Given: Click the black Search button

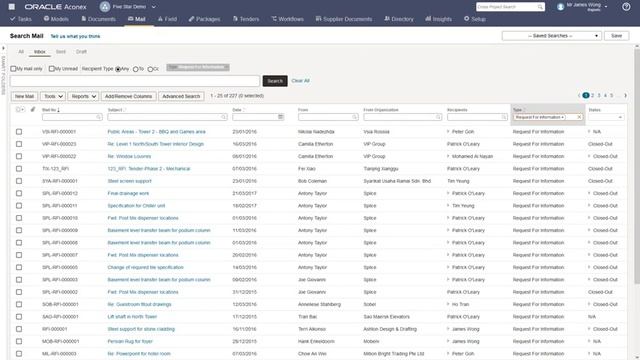Looking at the screenshot, I should click(275, 81).
